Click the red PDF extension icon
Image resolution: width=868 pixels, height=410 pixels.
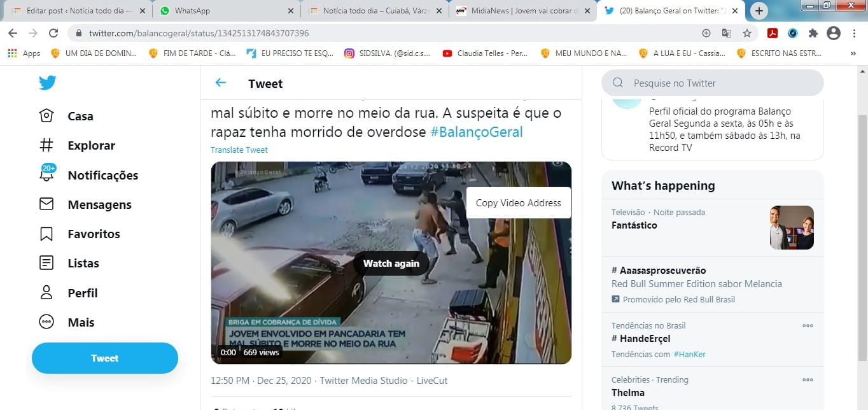coord(773,33)
